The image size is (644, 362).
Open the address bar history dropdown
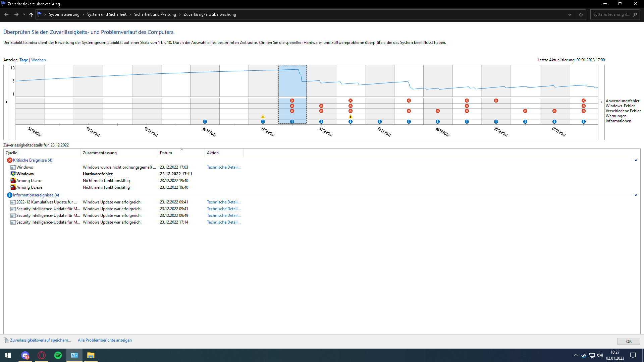click(570, 14)
